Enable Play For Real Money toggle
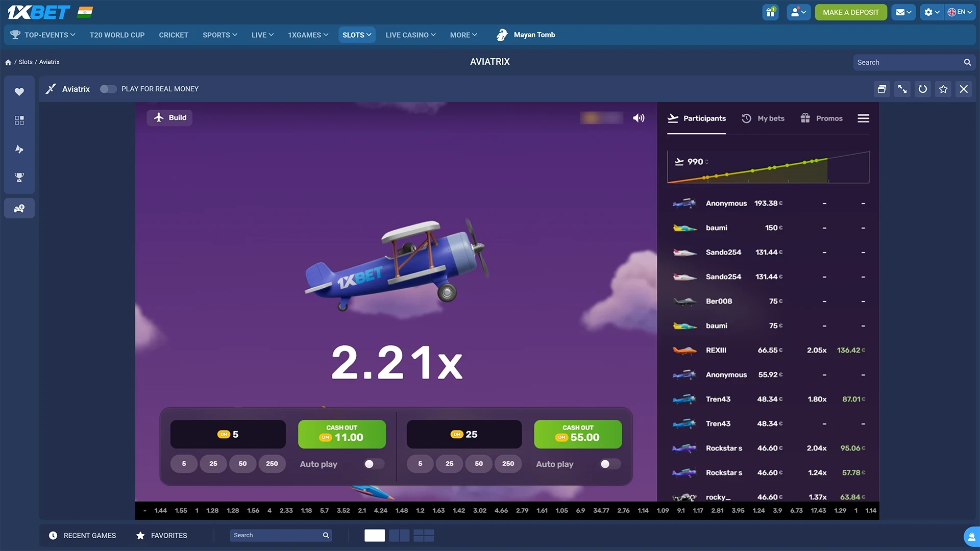The width and height of the screenshot is (980, 551). 108,89
